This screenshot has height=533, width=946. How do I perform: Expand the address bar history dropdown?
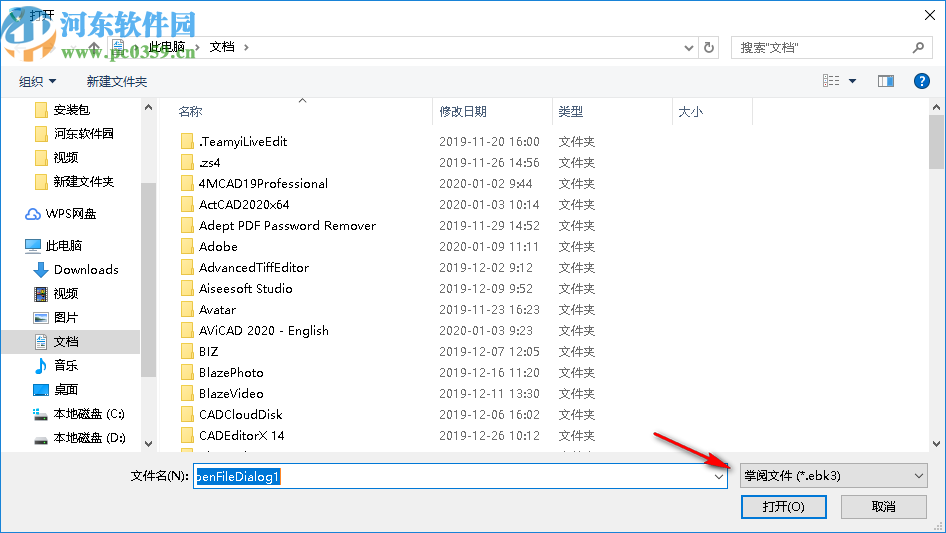tap(688, 48)
